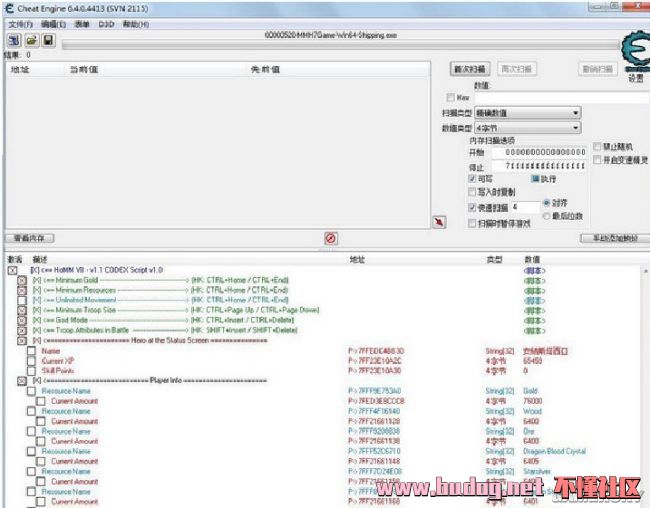
Task: Select the 对齐 radio button
Action: point(546,203)
